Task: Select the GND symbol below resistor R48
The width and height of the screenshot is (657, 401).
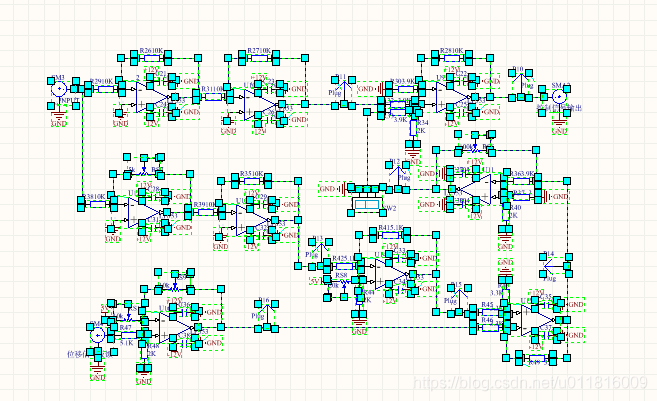Action: point(144,375)
